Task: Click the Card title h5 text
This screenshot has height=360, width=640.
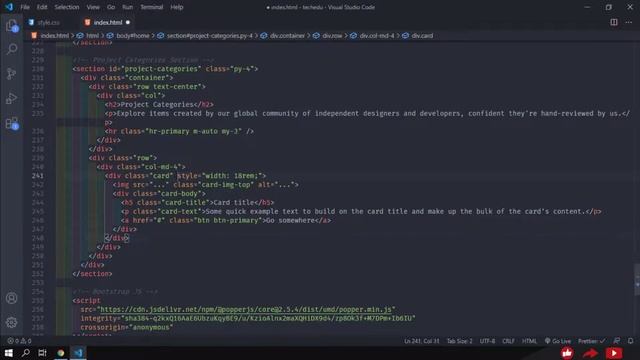Action: pos(234,202)
